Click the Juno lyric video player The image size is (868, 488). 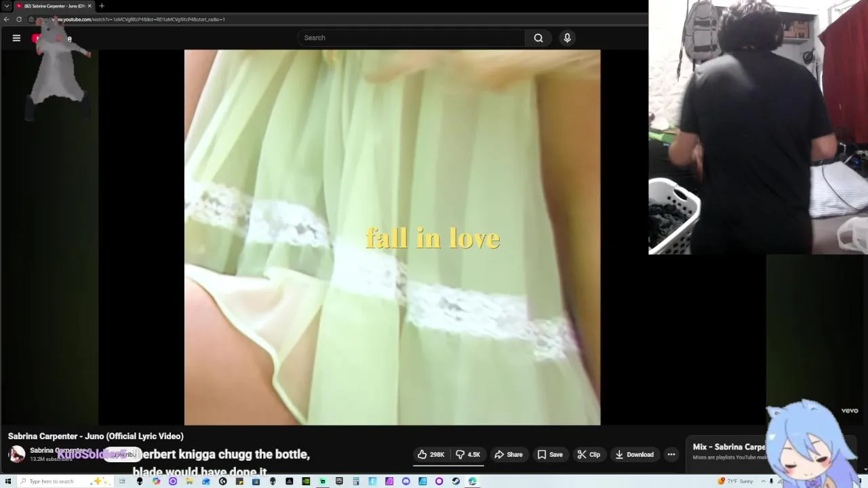coord(392,237)
